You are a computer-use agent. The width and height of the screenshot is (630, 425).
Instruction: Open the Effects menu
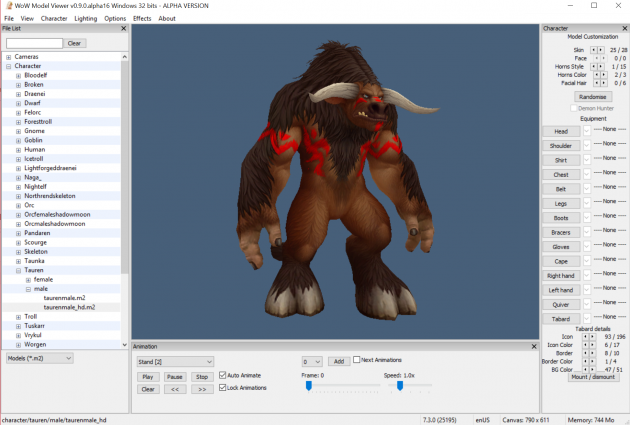(142, 18)
